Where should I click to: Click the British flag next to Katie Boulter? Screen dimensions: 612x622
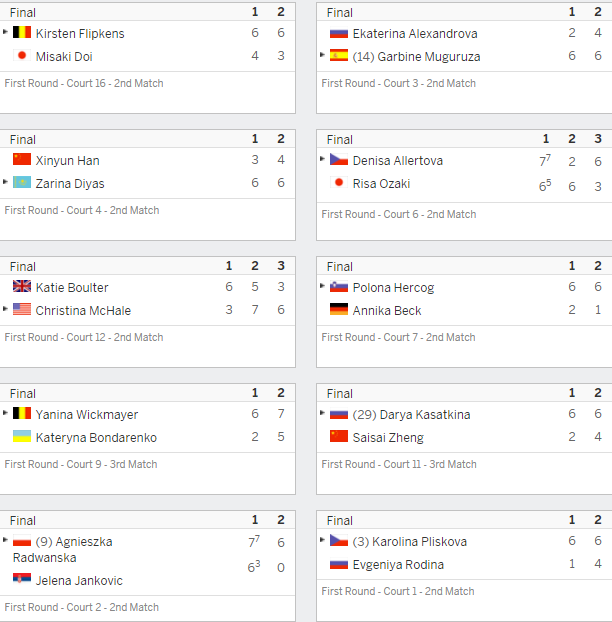tap(22, 286)
